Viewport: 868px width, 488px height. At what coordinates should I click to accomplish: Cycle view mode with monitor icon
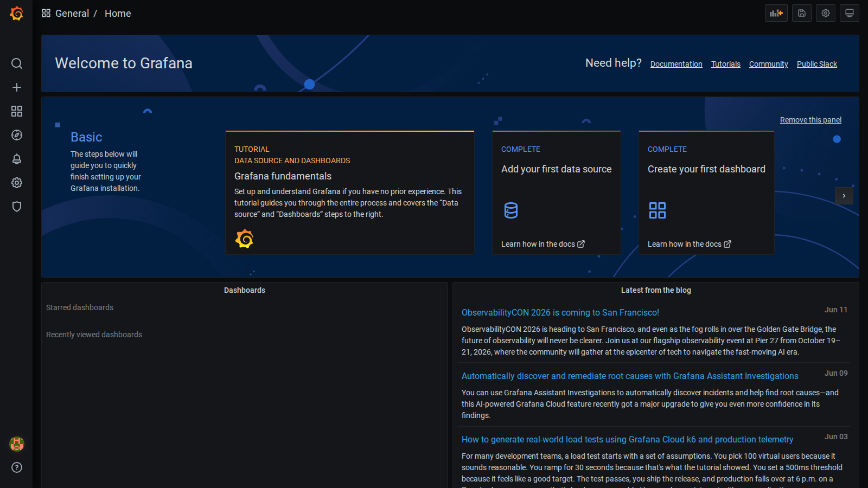pyautogui.click(x=850, y=13)
